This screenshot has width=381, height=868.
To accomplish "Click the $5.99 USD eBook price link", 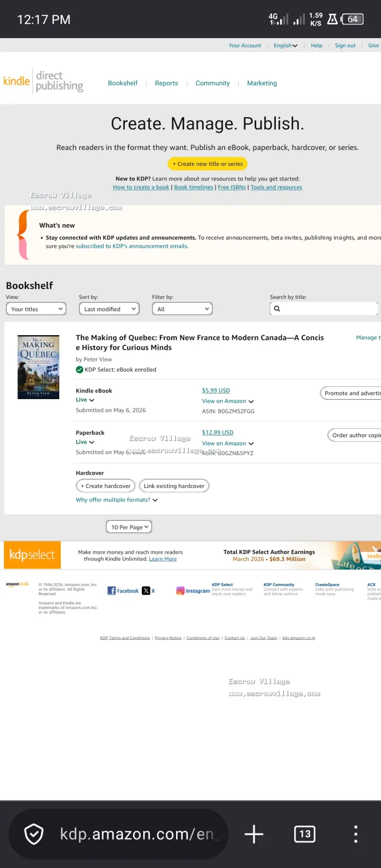I will pyautogui.click(x=216, y=391).
